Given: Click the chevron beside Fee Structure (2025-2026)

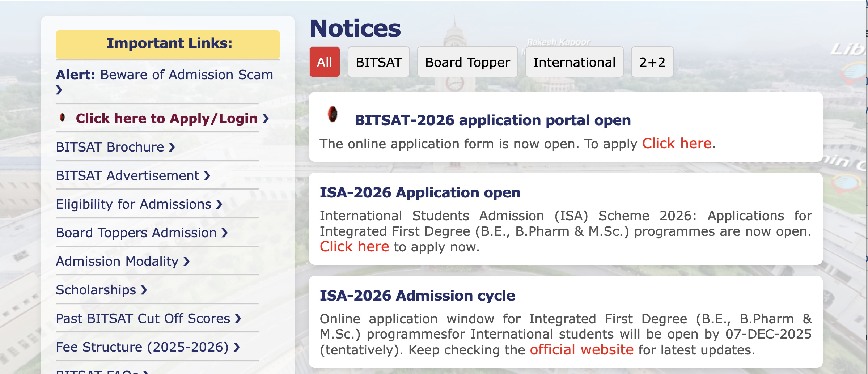Looking at the screenshot, I should pos(237,347).
